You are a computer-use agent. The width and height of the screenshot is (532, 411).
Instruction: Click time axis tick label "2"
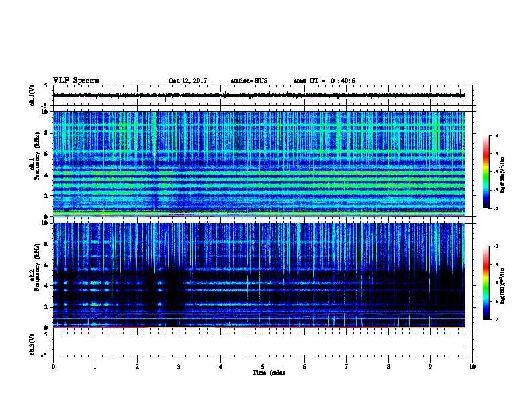137,367
